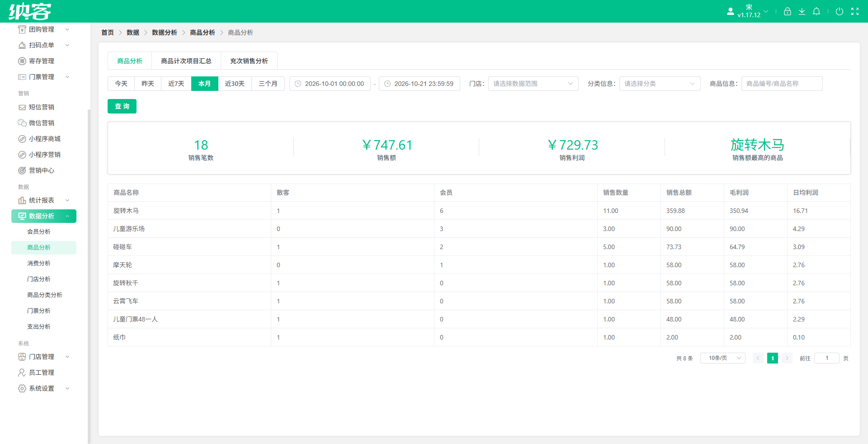Switch to 商品计次项目汇总 tab
Screen dimensions: 868x444
186,61
